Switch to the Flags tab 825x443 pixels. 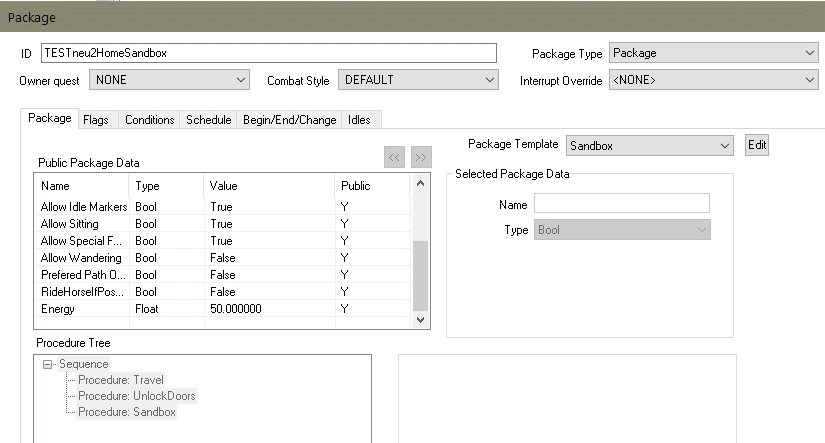click(x=96, y=120)
